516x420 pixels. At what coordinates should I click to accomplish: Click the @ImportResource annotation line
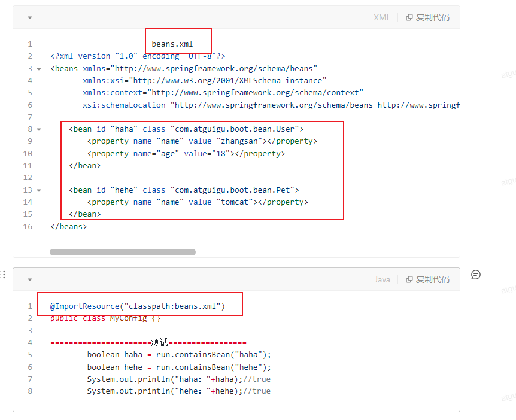[x=138, y=306]
